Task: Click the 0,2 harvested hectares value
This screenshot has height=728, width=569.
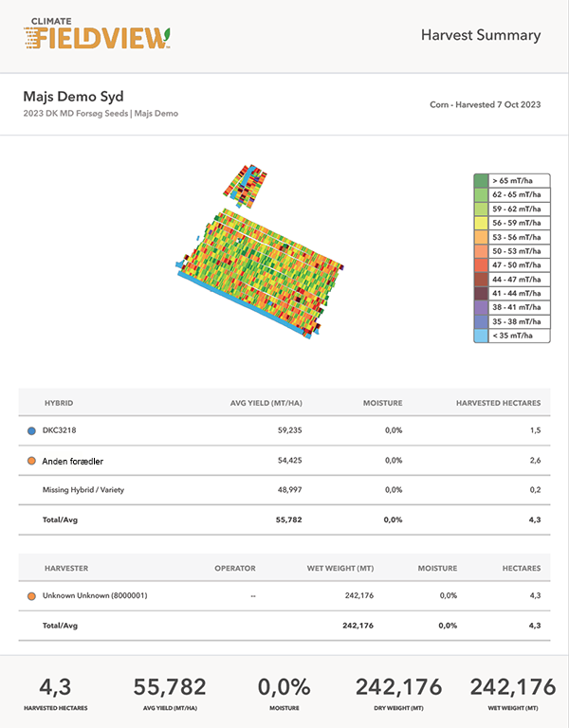Action: coord(536,490)
